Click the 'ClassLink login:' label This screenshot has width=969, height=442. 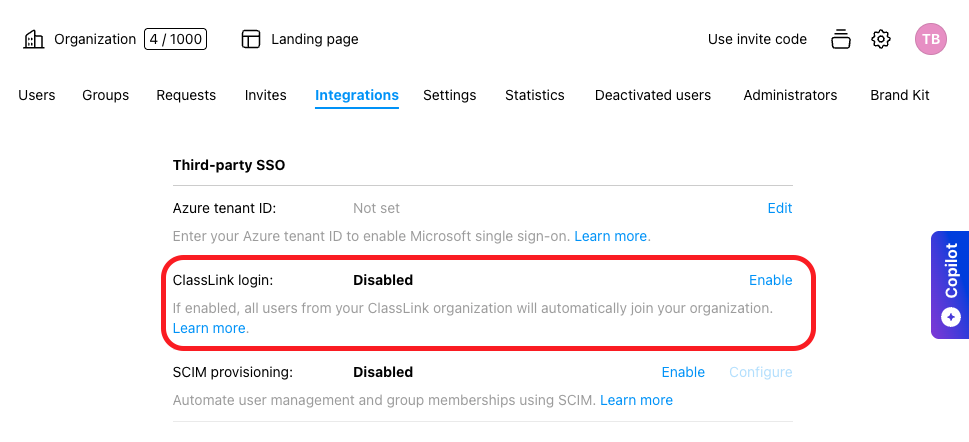(223, 280)
